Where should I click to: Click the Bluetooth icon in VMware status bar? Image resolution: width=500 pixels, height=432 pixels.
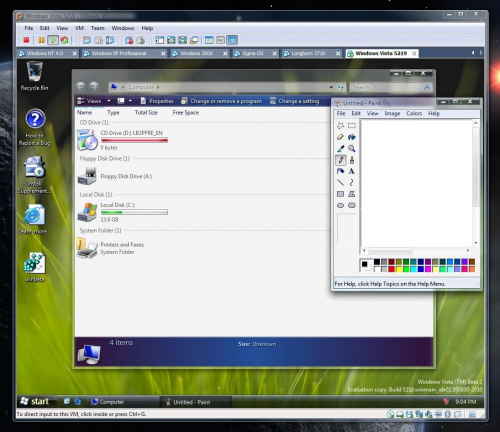tap(448, 414)
